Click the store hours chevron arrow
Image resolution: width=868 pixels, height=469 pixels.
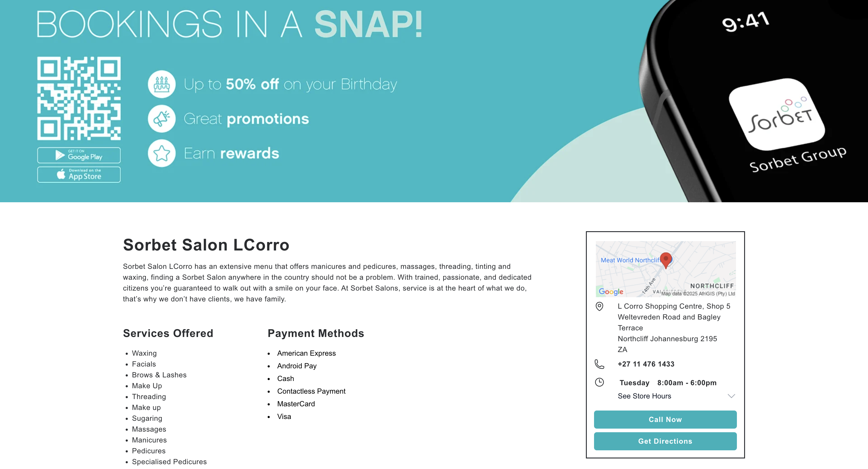coord(731,396)
